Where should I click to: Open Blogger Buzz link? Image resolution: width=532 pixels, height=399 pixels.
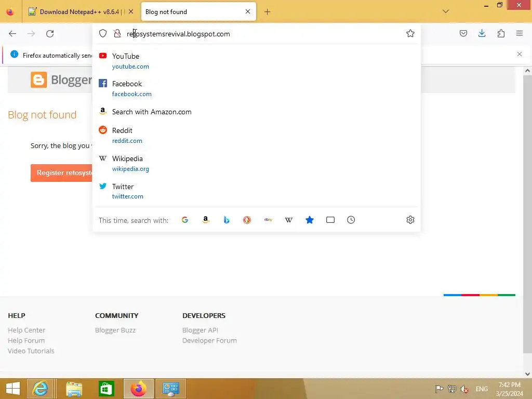[x=115, y=330]
